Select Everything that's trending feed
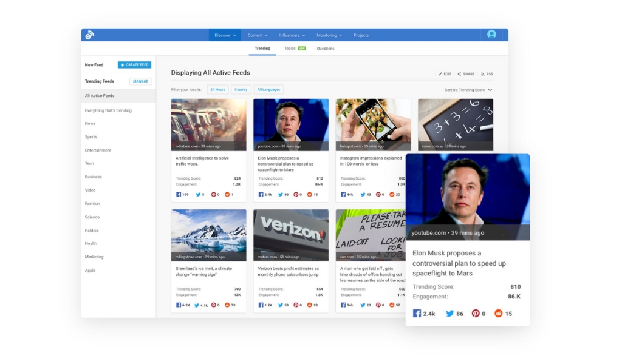 [x=108, y=110]
